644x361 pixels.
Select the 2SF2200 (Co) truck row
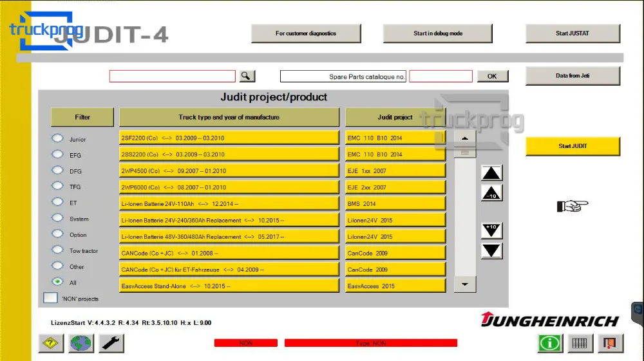click(x=229, y=138)
